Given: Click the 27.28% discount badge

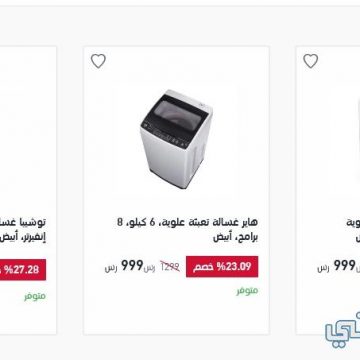Looking at the screenshot, I should (23, 270).
